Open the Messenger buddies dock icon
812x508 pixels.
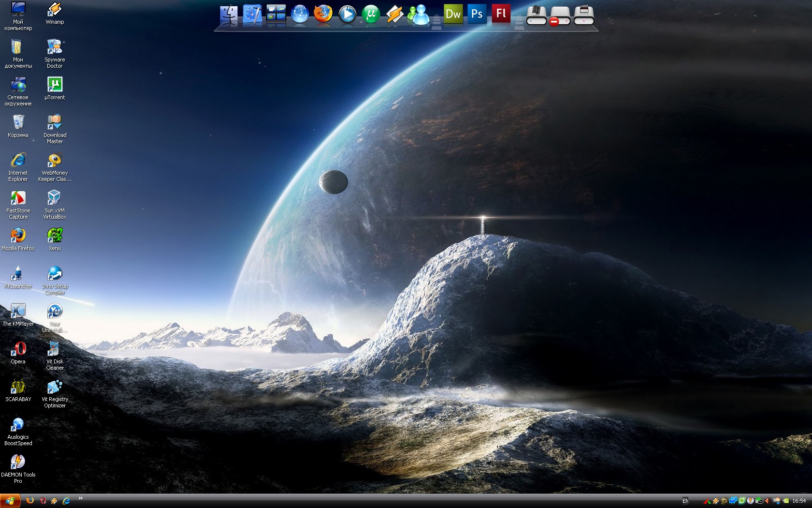point(419,15)
